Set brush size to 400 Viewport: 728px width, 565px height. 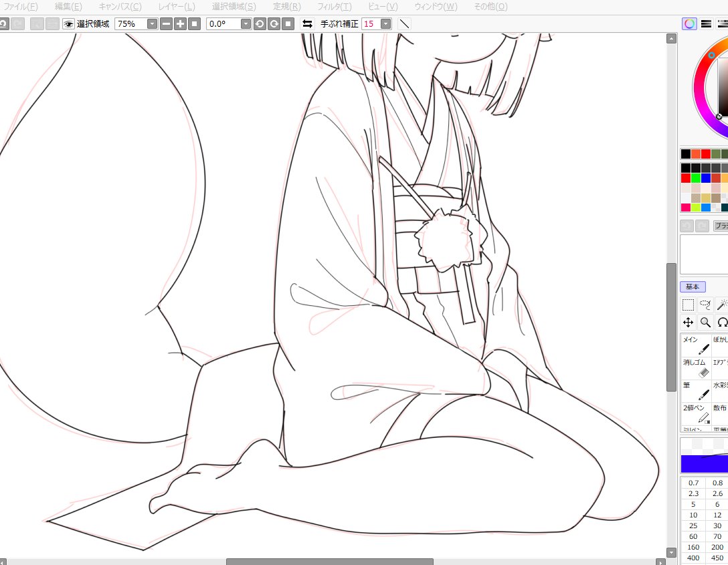tap(693, 558)
